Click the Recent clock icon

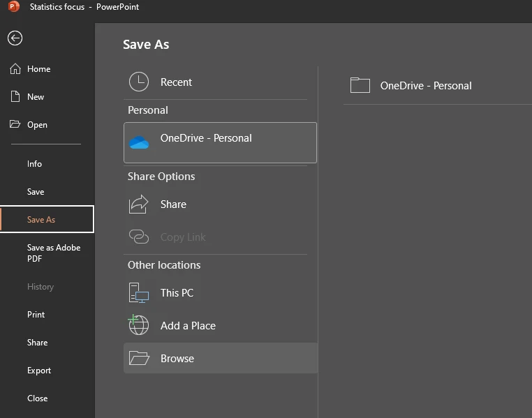point(139,82)
